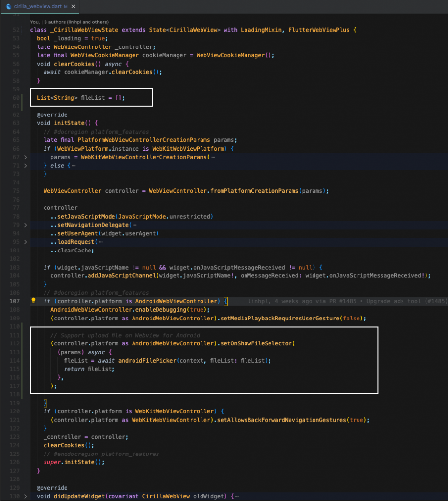Screen dimensions: 448x501
Task: Expand the folded else block on line 71
Action: click(x=26, y=166)
